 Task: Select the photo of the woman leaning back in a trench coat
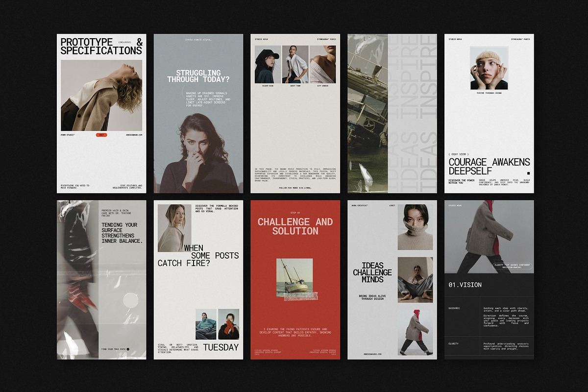point(101,95)
